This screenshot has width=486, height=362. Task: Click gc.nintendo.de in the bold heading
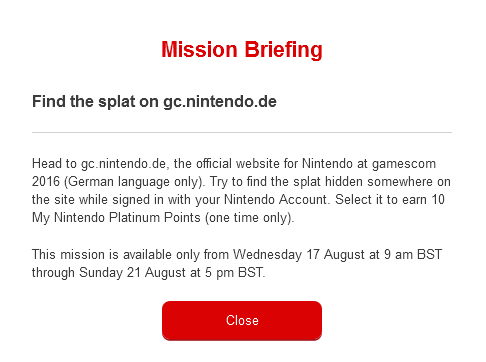pyautogui.click(x=220, y=101)
